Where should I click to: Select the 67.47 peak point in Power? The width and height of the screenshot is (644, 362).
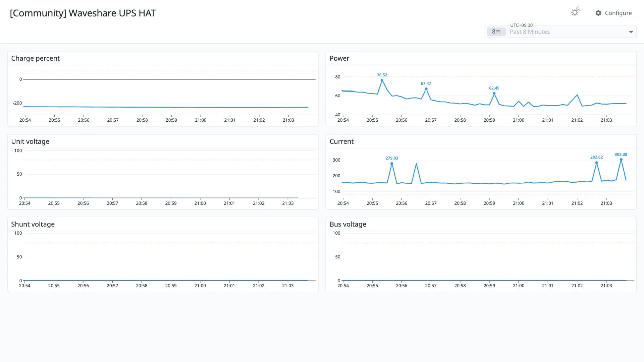[426, 89]
